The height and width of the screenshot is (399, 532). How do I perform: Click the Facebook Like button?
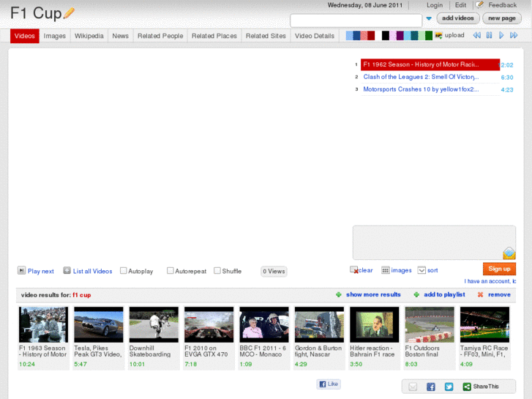point(329,384)
